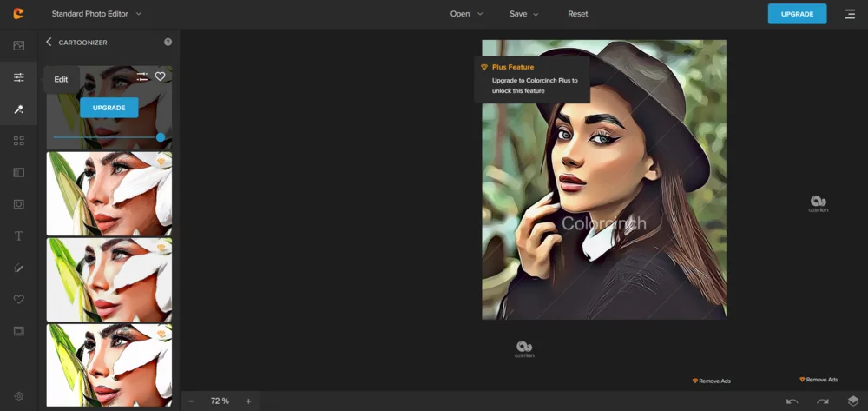The height and width of the screenshot is (411, 868).
Task: Expand the Standard Photo Editor dropdown
Action: (x=96, y=14)
